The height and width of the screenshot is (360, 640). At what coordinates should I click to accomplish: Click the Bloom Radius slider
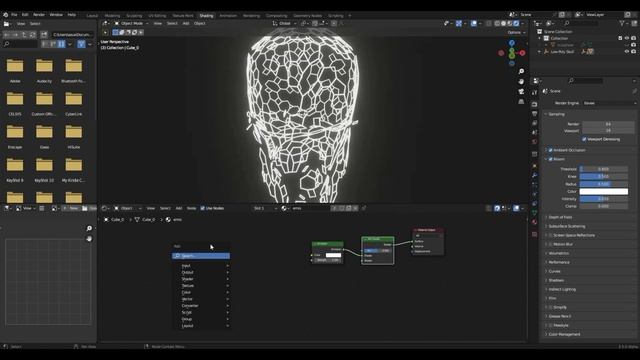(604, 184)
